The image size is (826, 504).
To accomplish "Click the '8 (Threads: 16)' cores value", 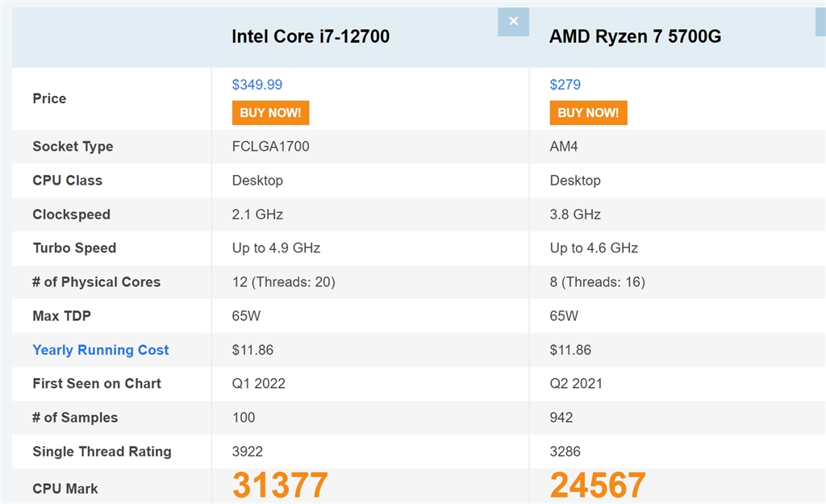I will click(598, 282).
